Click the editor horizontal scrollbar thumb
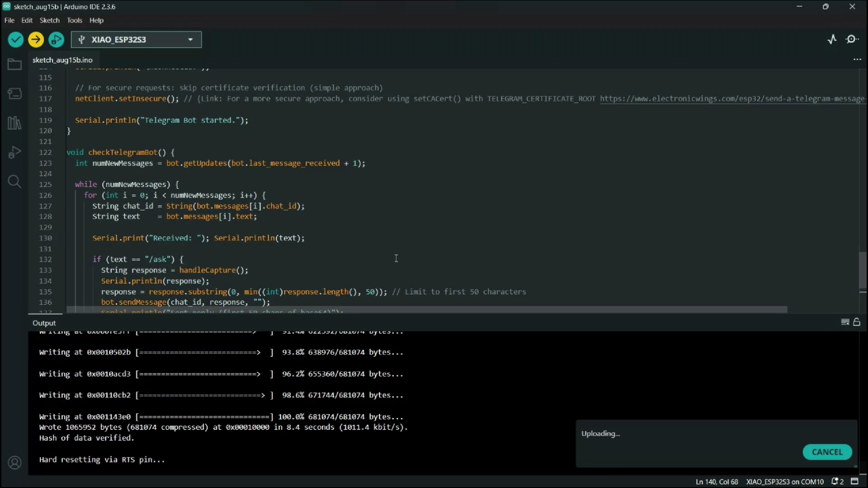 coord(427,310)
